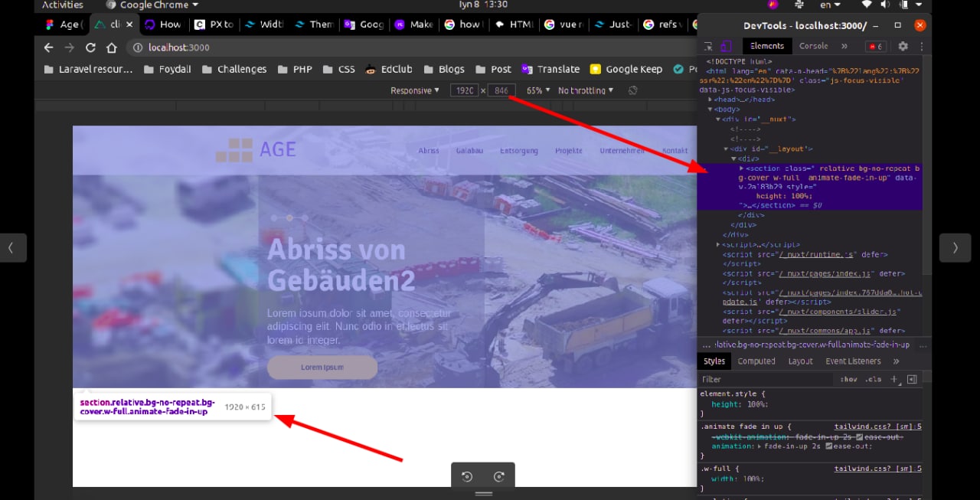This screenshot has height=500, width=980.
Task: Click the Lorem Ipsum button on page
Action: [x=322, y=367]
